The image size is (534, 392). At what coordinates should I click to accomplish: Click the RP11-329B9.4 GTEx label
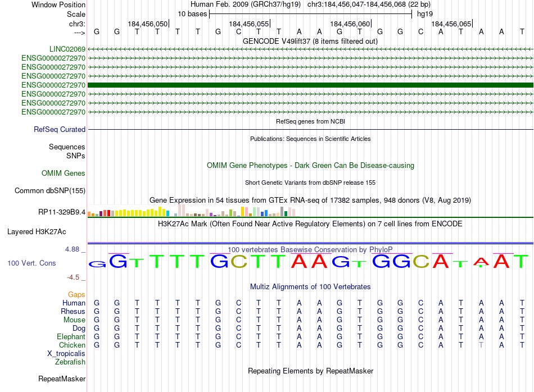(x=62, y=212)
